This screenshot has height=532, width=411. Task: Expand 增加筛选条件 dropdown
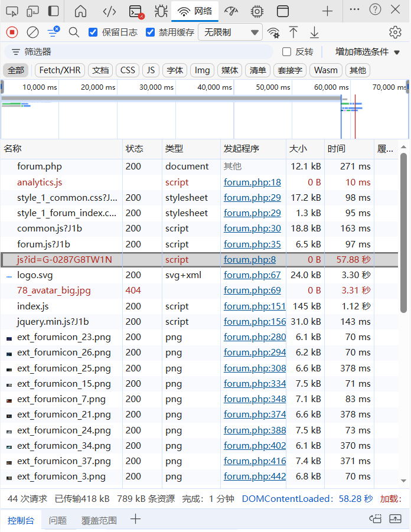[x=366, y=52]
